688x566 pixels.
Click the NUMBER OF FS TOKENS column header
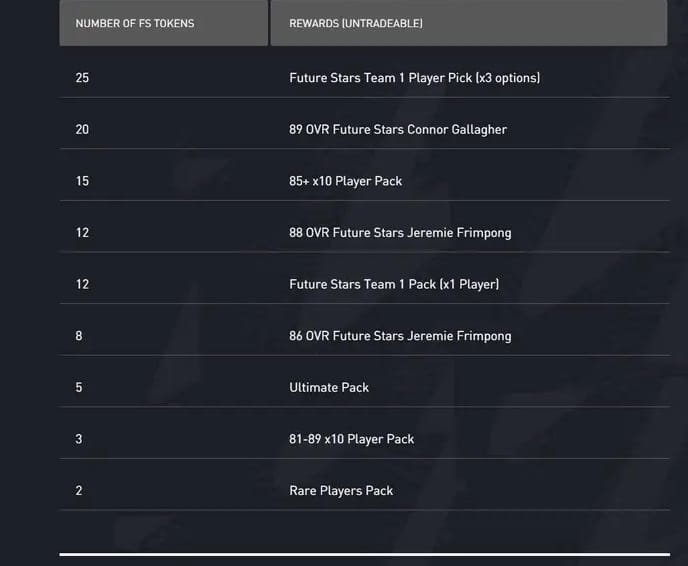135,23
